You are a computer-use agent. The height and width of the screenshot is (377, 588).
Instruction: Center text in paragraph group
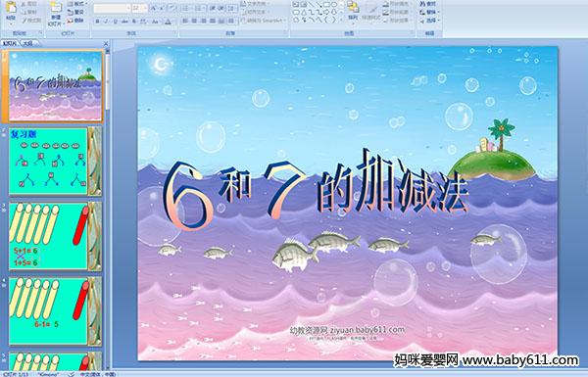click(194, 21)
